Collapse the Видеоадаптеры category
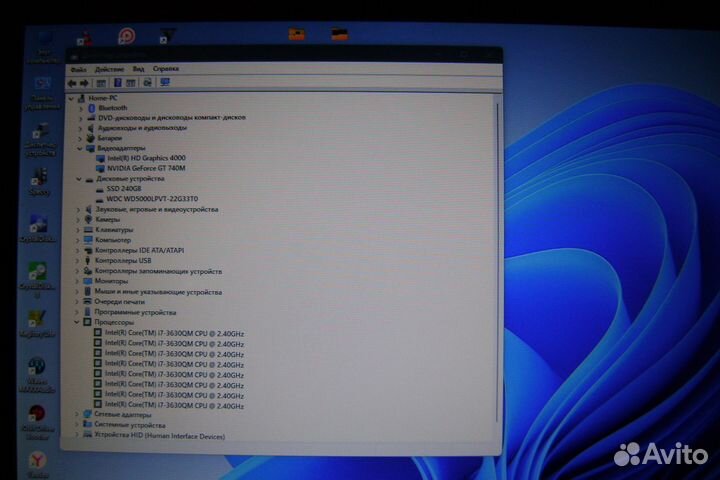This screenshot has width=720, height=480. 80,148
